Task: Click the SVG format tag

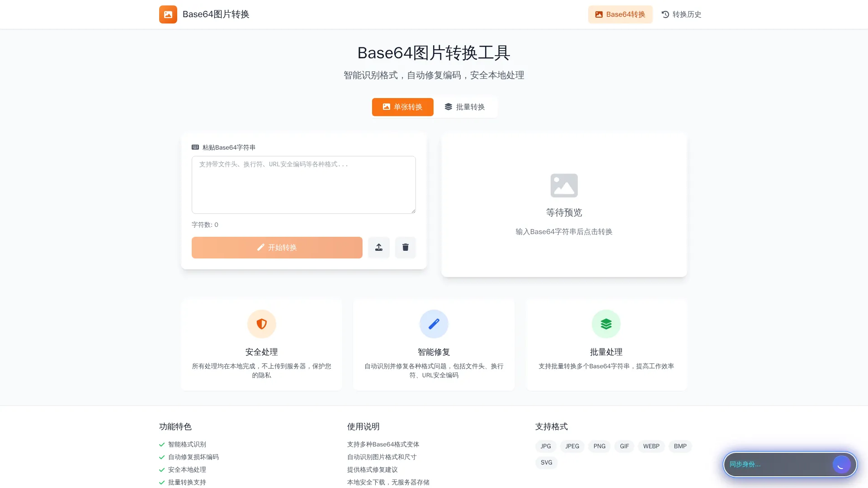Action: pyautogui.click(x=546, y=462)
